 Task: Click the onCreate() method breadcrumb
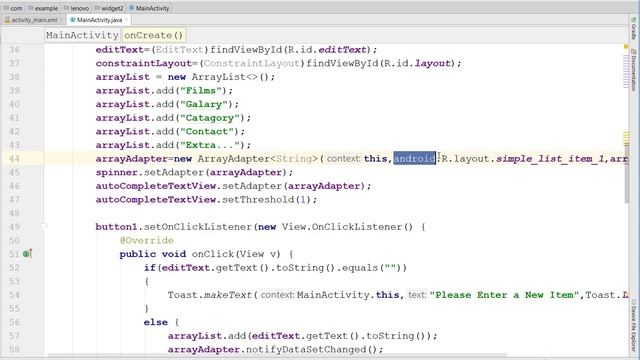tap(153, 35)
